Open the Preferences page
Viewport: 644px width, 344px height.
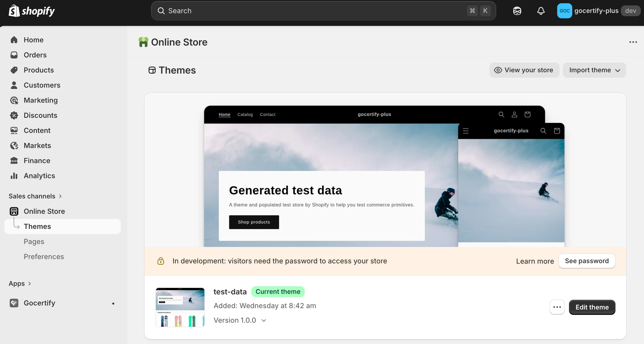44,256
